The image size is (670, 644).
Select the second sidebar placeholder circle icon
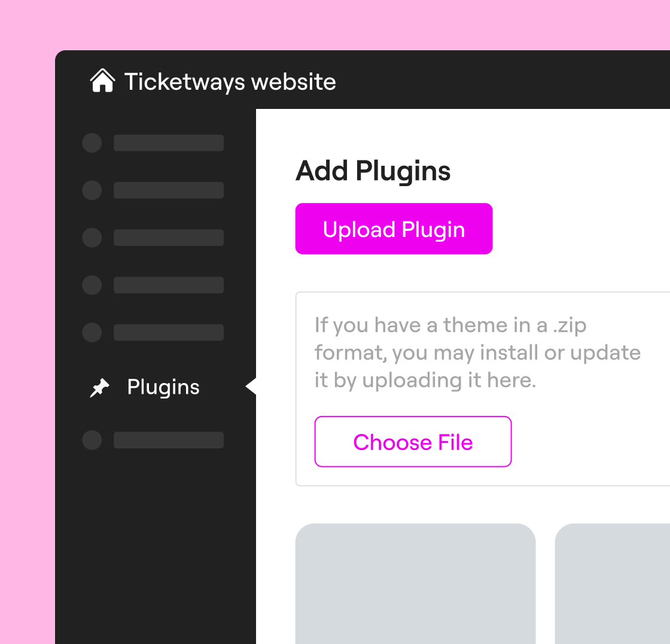(92, 190)
